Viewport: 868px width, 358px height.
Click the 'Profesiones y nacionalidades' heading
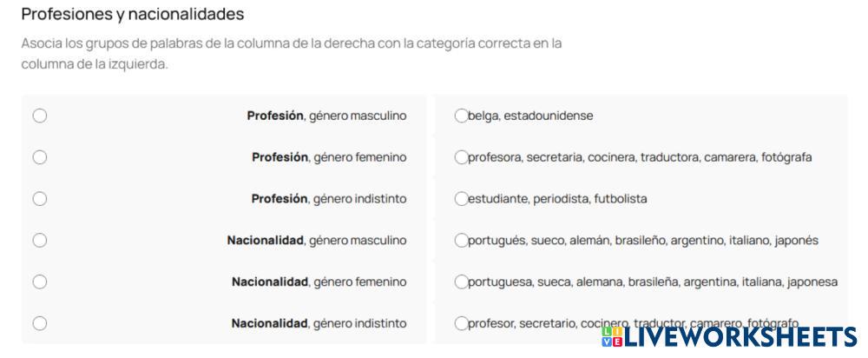coord(132,15)
